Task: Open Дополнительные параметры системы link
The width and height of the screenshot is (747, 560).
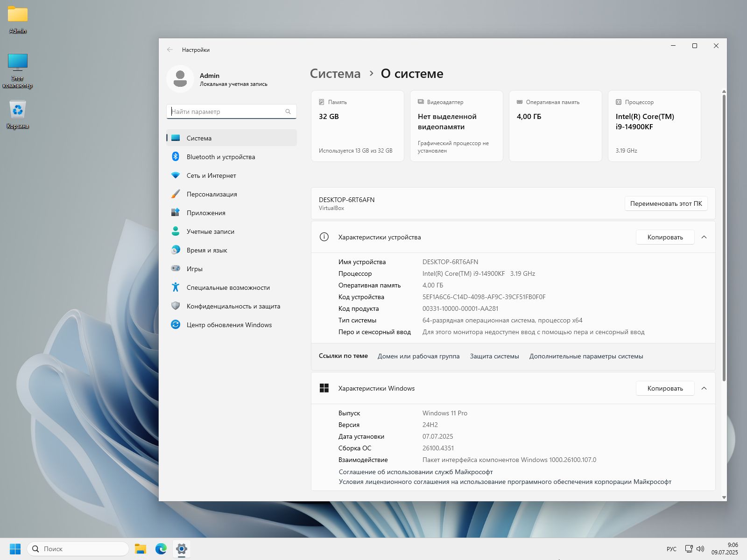Action: (586, 356)
